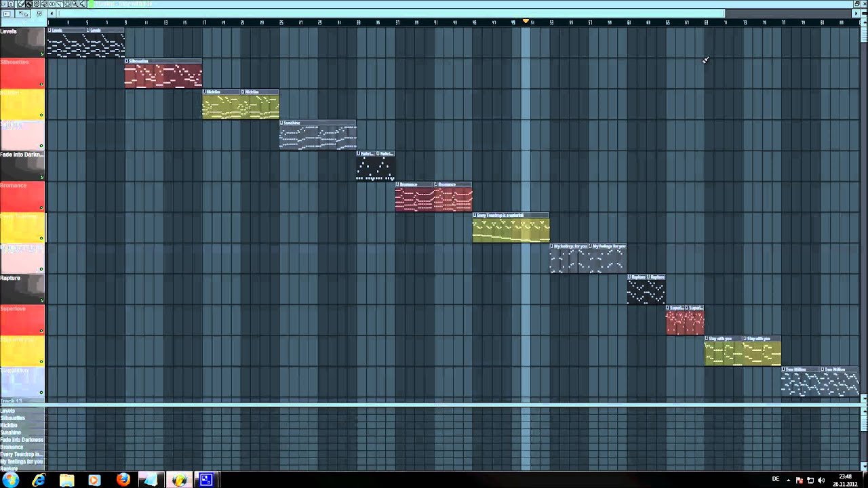
Task: Open the Sunshine clip menu
Action: click(281, 123)
